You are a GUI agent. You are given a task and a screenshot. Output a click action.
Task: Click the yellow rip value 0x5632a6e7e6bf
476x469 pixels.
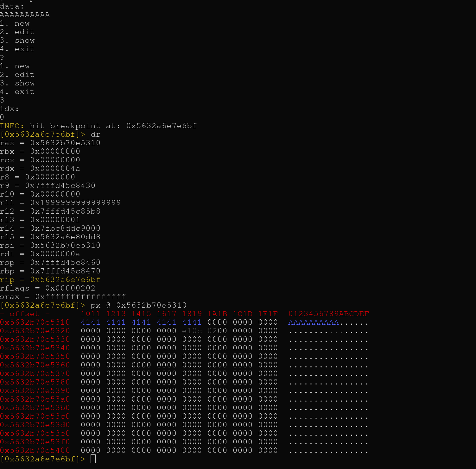point(65,280)
